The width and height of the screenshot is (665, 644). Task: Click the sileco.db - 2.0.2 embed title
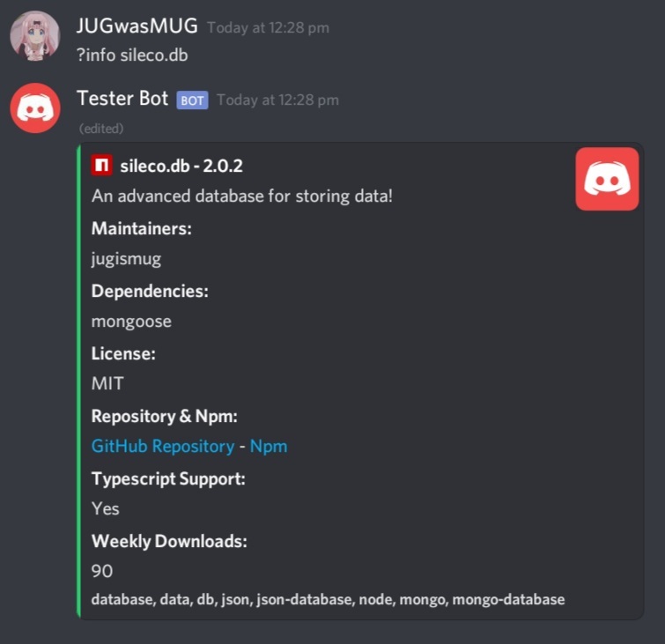181,166
